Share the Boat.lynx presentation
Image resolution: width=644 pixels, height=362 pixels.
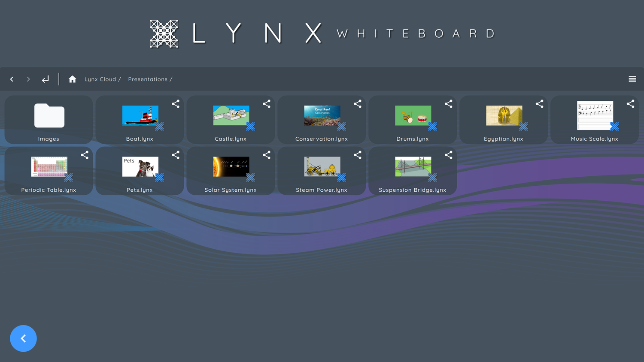point(176,104)
